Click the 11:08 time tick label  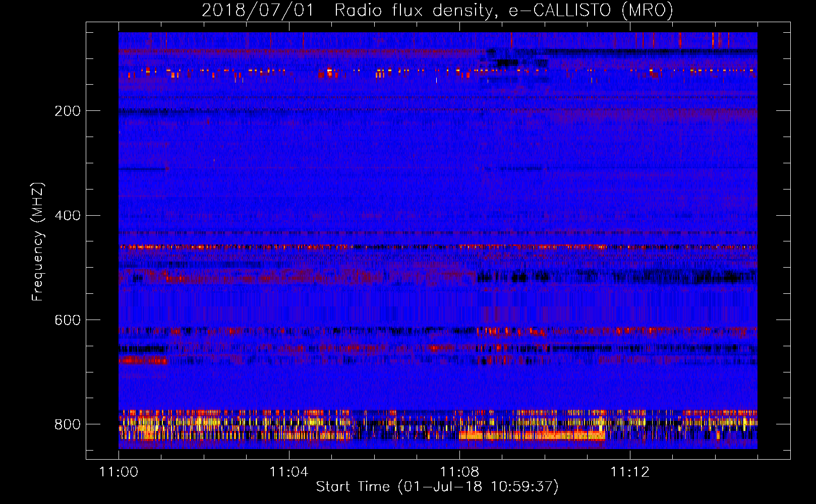point(459,472)
